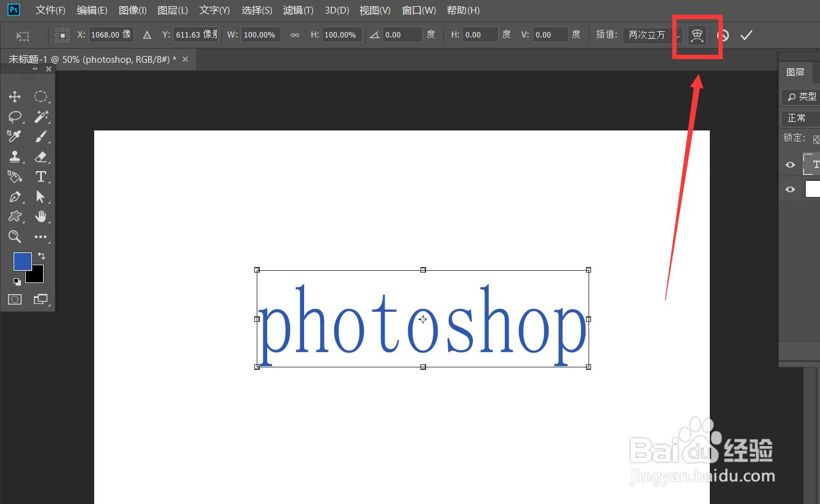Hide the text layer using its eye

[790, 164]
